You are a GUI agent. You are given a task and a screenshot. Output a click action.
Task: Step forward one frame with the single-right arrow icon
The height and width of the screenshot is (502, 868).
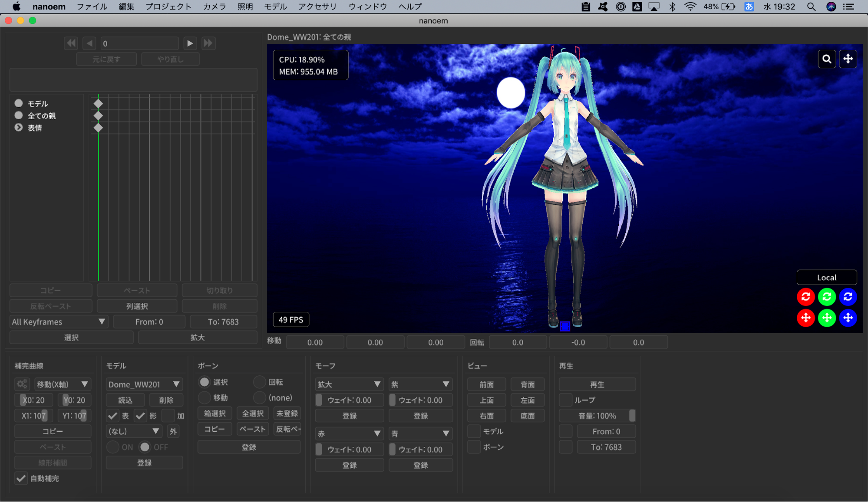[190, 43]
